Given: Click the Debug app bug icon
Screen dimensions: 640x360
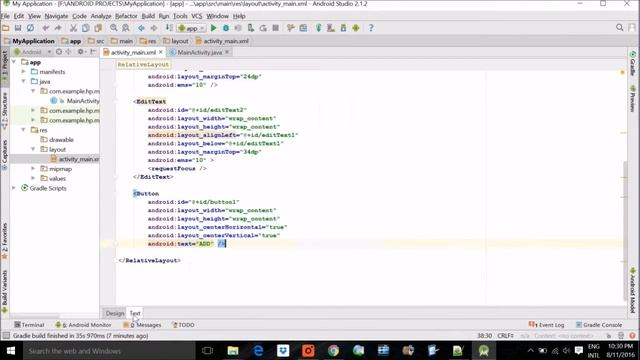Looking at the screenshot, I should (x=226, y=28).
